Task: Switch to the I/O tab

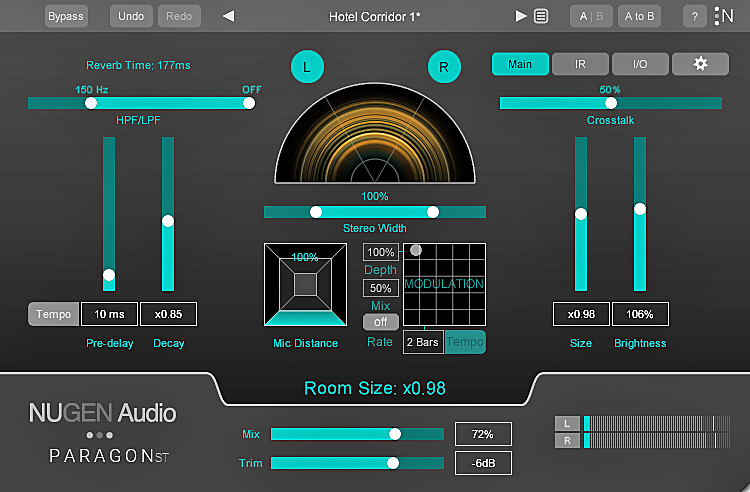Action: tap(640, 64)
